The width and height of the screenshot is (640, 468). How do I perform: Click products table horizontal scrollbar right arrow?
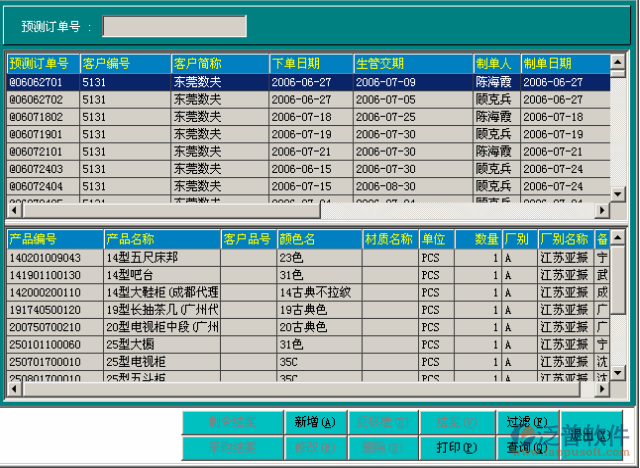(602, 393)
